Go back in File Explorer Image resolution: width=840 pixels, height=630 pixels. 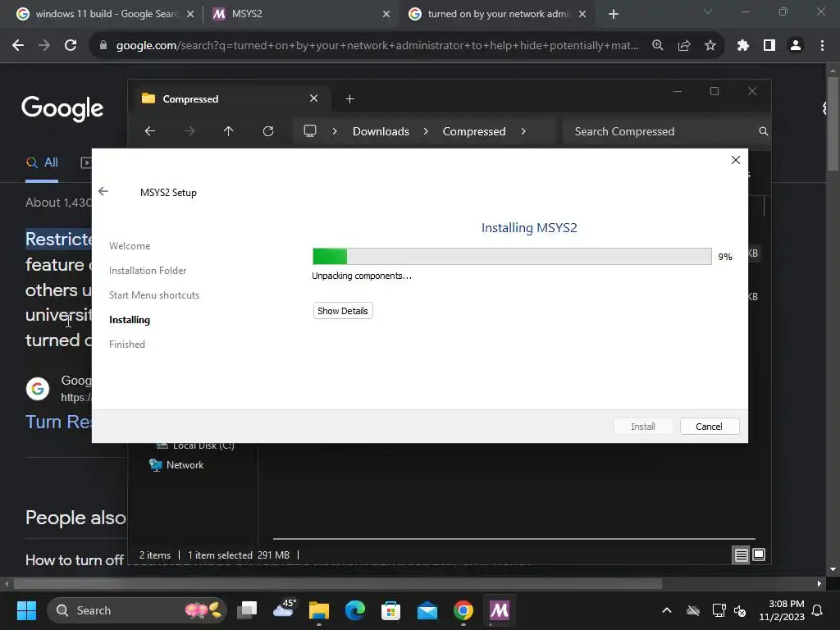(x=150, y=131)
